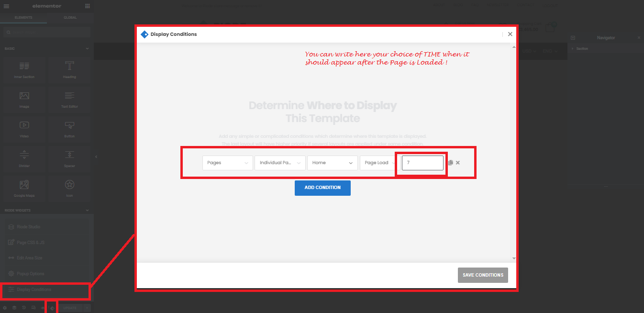
Task: Collapse the Elementor side panel handle
Action: [x=96, y=156]
